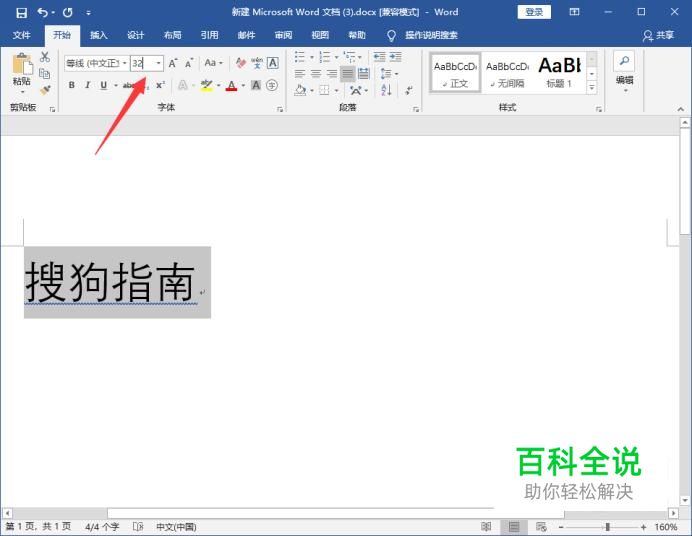Expand the styles gallery More arrow
Screen dimensions: 692x536
592,88
